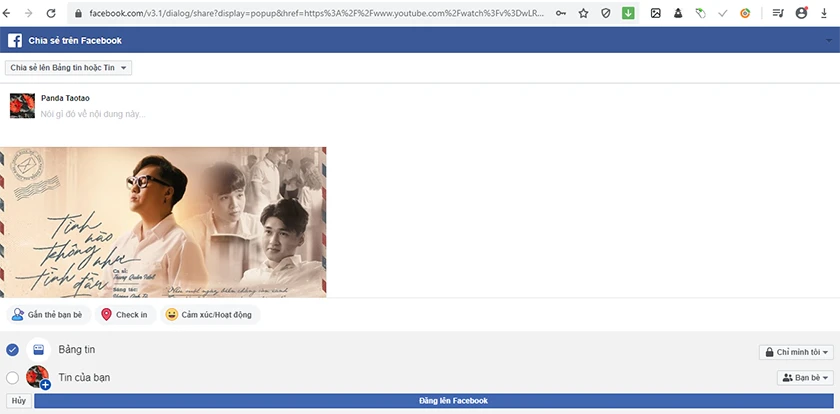The height and width of the screenshot is (414, 840).
Task: Click the dark figure extension icon
Action: 678,13
